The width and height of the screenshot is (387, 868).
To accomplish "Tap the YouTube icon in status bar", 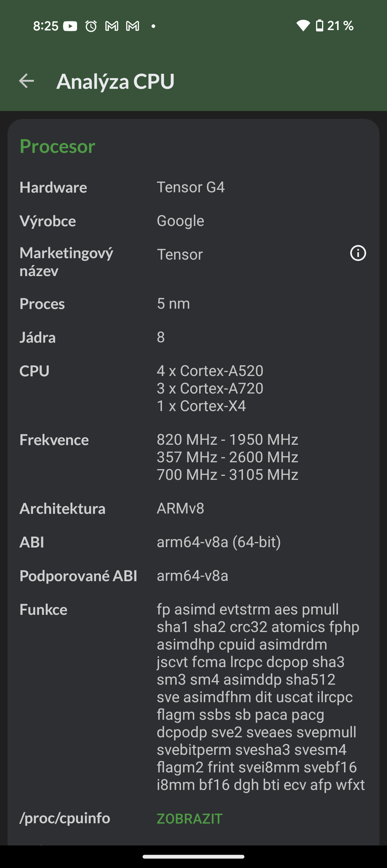I will pos(70,25).
